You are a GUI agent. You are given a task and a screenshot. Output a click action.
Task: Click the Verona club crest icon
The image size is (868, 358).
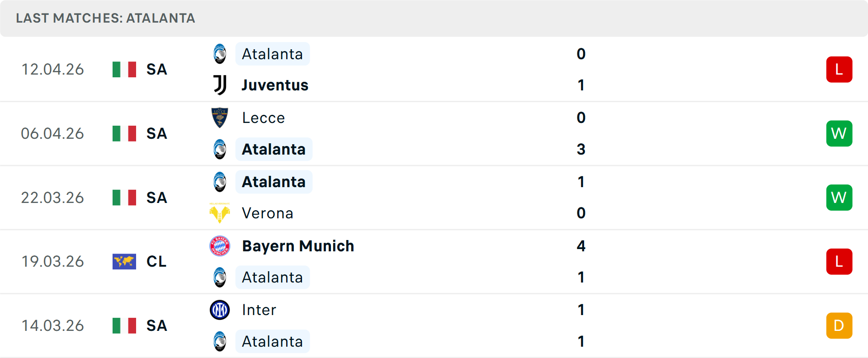220,213
